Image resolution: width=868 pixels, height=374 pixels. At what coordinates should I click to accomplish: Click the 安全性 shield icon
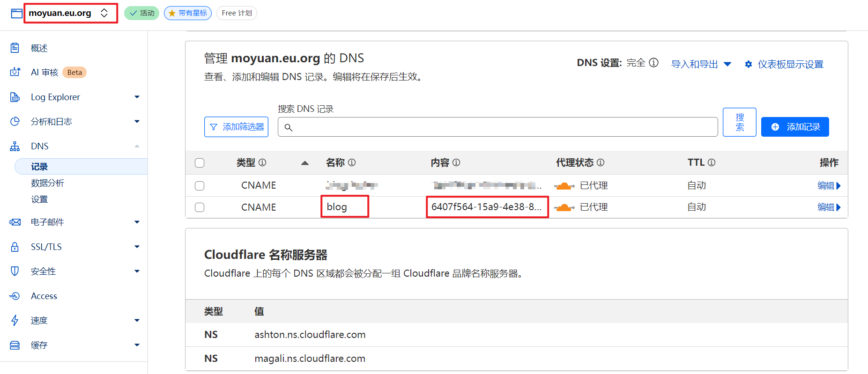[x=15, y=271]
